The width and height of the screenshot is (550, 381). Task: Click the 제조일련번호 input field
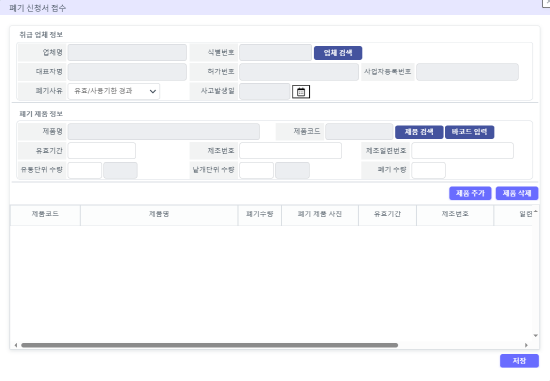tap(462, 151)
